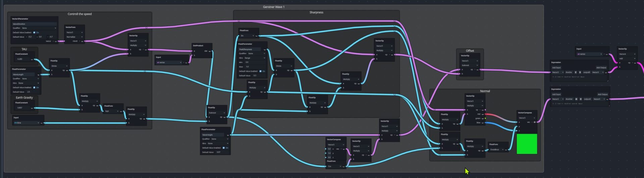Open the FloatFunc Sqrt dropdown
The height and width of the screenshot is (178, 644).
click(111, 111)
